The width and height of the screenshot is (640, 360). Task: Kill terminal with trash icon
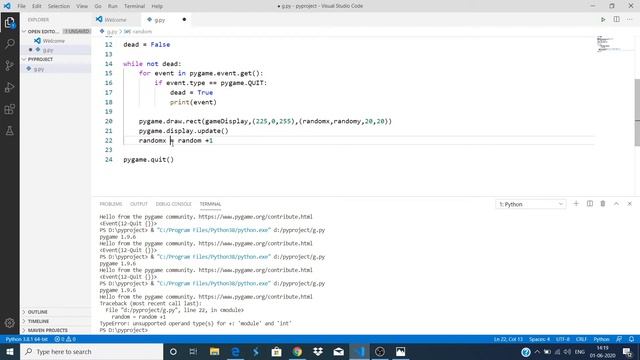pos(603,204)
